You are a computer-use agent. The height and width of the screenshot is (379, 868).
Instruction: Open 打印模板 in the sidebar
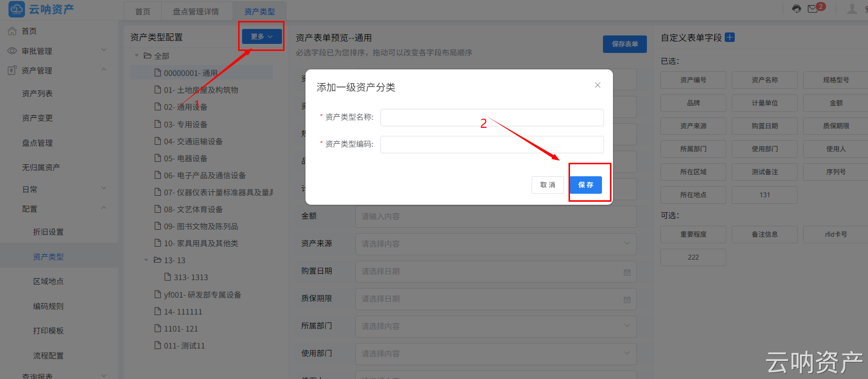pos(48,331)
